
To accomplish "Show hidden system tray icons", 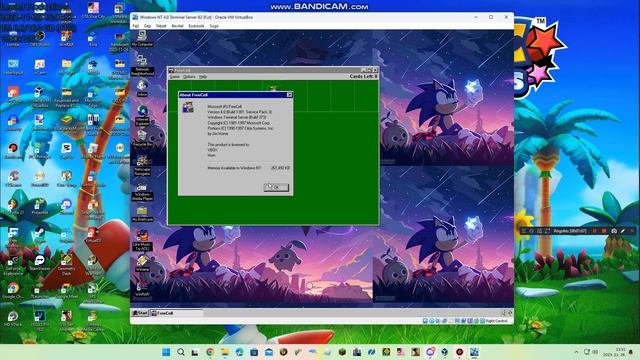I will tap(576, 352).
